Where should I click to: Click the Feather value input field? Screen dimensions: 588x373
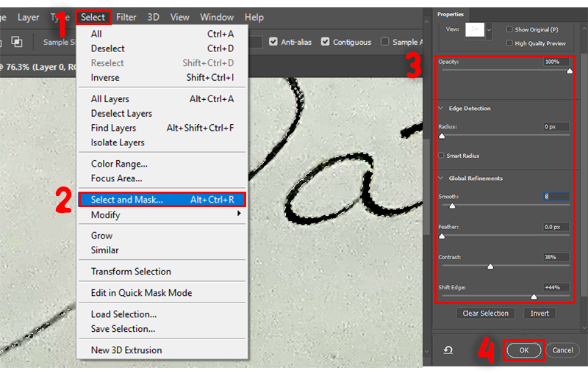point(556,227)
